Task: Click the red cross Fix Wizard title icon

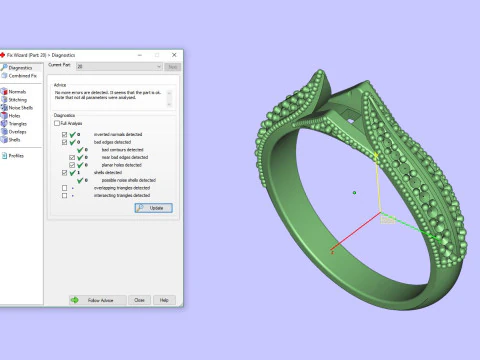Action: tap(2, 55)
